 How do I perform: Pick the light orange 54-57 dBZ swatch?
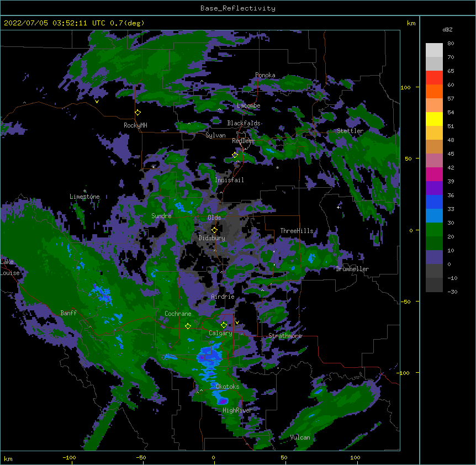click(434, 105)
